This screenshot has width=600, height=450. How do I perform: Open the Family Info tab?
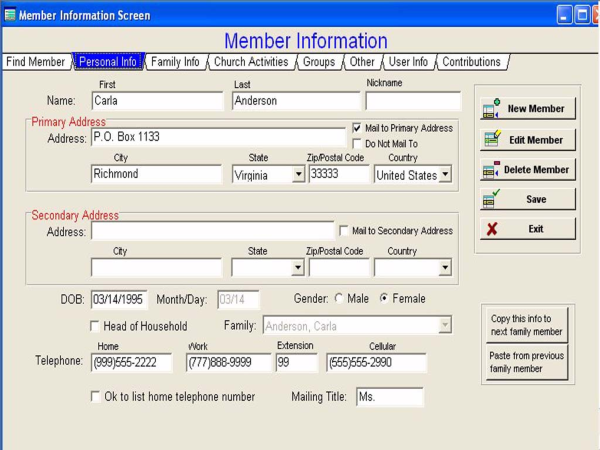(175, 62)
